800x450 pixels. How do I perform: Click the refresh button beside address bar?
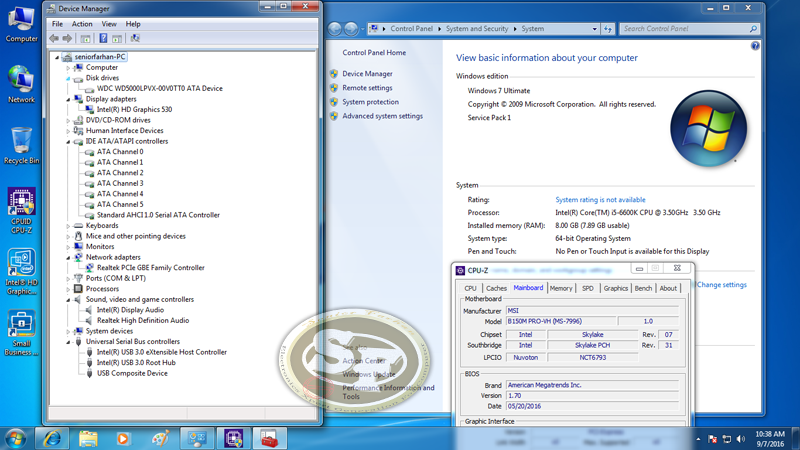click(x=608, y=29)
